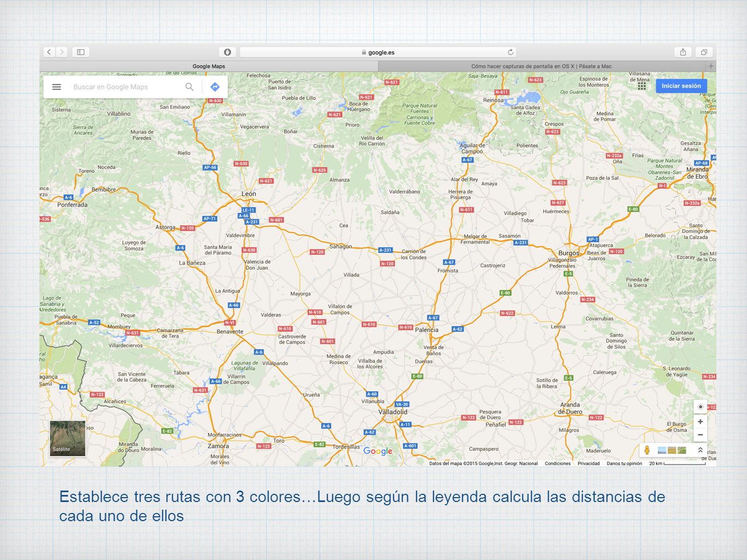Switch to the Google Maps tab
Viewport: 747px width, 560px height.
pyautogui.click(x=209, y=66)
